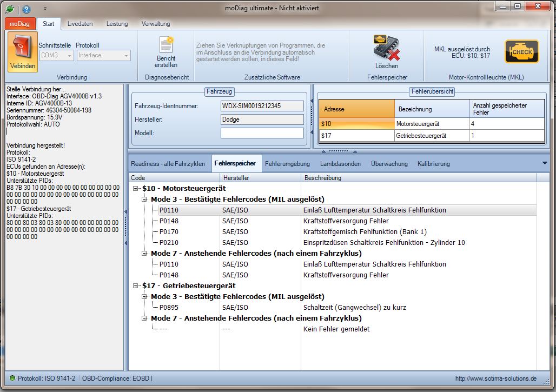Select the Readiness - alle Fahrzyklen tab
Viewport: 556px width, 392px height.
(x=168, y=163)
